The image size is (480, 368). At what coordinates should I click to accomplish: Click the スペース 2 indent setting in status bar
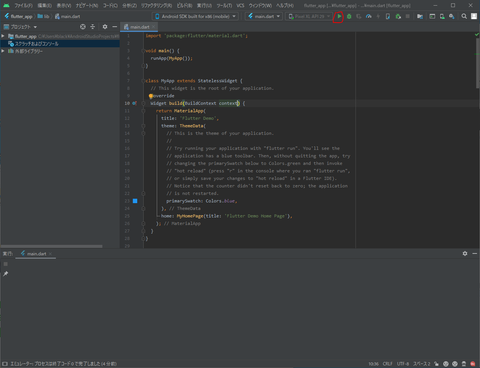[422, 364]
